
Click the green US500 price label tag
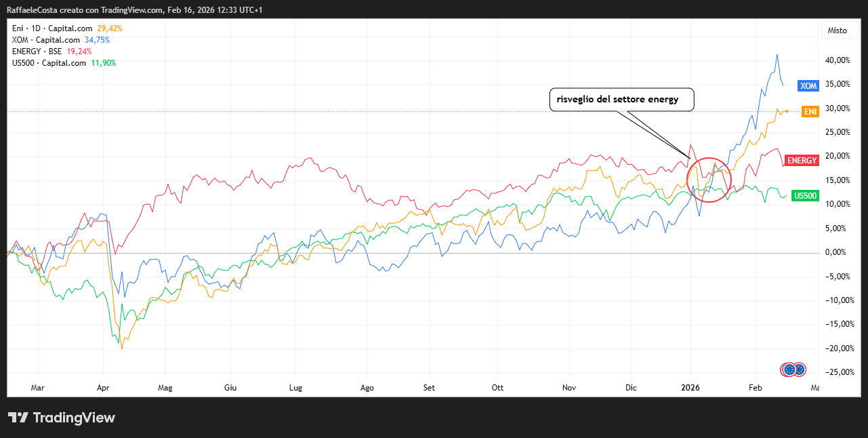tap(805, 196)
